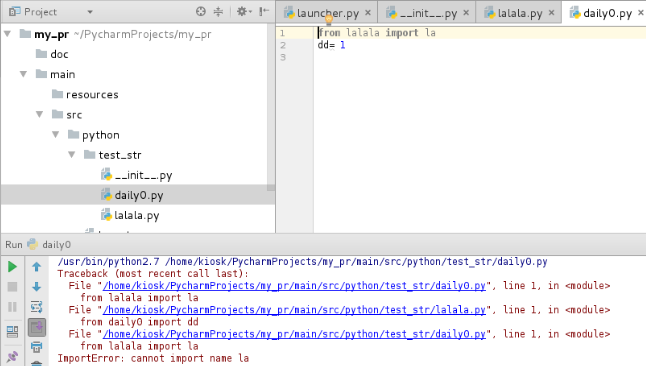Click the Restore Layout icon in Run panel
The height and width of the screenshot is (366, 646).
[x=12, y=332]
